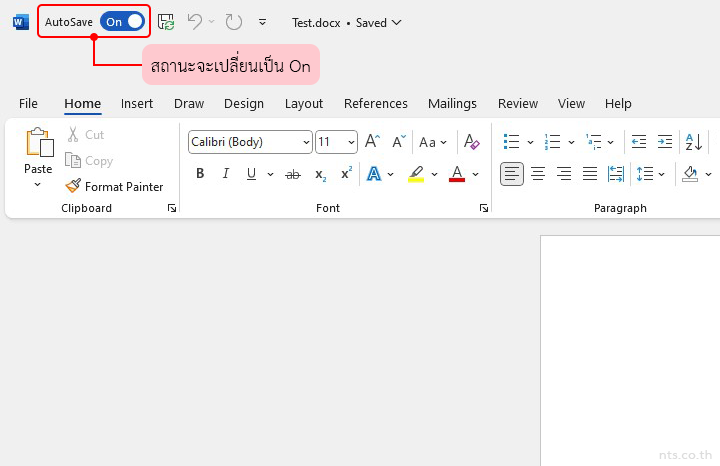Click the Undo arrow icon
Image resolution: width=720 pixels, height=466 pixels.
pos(194,21)
